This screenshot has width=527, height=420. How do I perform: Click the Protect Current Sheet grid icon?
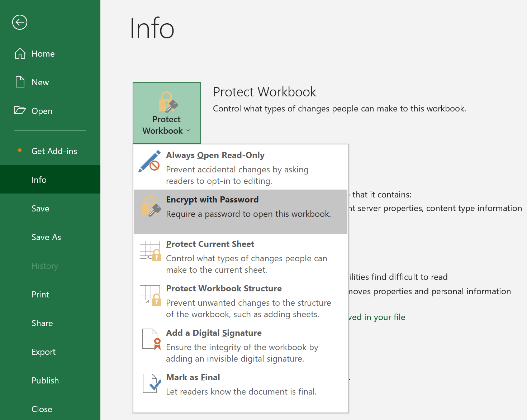click(x=150, y=251)
